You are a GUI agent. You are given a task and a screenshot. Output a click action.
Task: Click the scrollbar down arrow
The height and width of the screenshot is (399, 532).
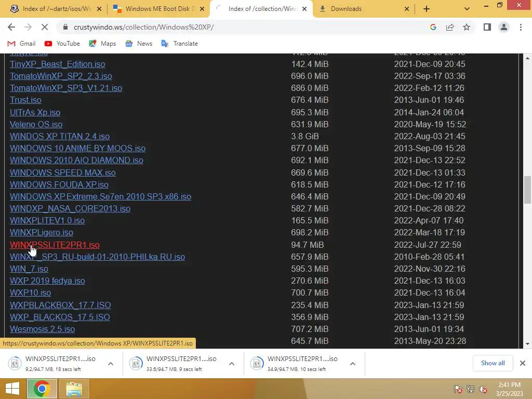(x=527, y=344)
